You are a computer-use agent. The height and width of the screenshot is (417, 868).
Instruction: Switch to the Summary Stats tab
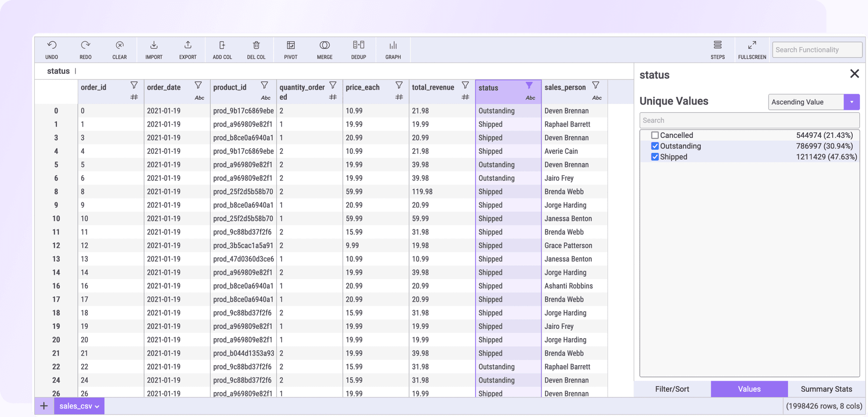(826, 389)
